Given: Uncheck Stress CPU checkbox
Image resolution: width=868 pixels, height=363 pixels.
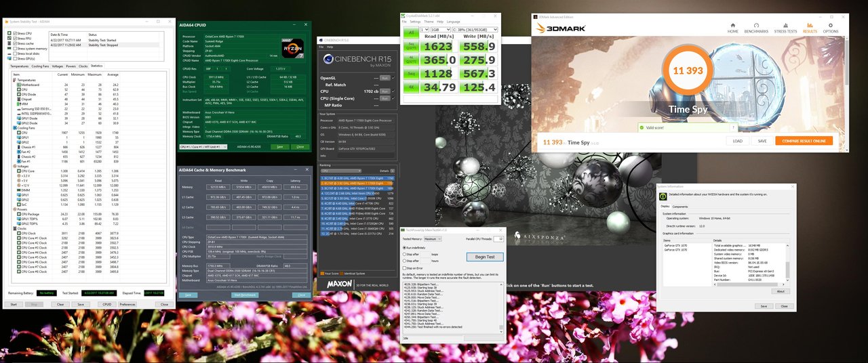Looking at the screenshot, I should click(16, 34).
